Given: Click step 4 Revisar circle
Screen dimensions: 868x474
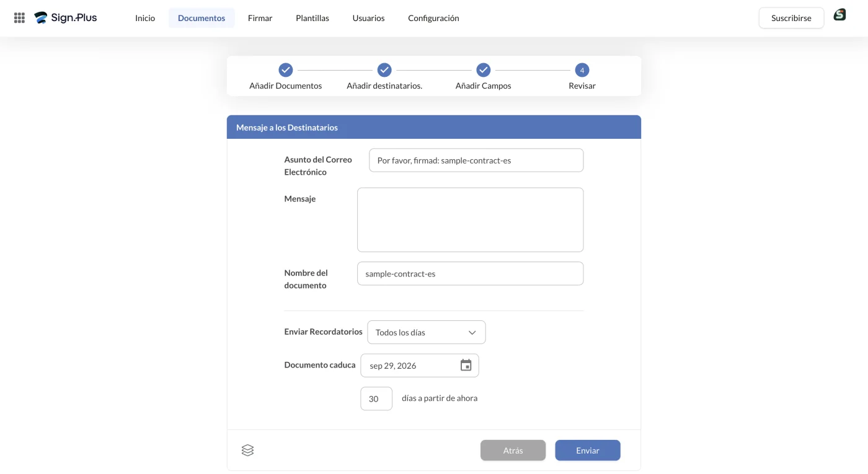Looking at the screenshot, I should tap(582, 70).
